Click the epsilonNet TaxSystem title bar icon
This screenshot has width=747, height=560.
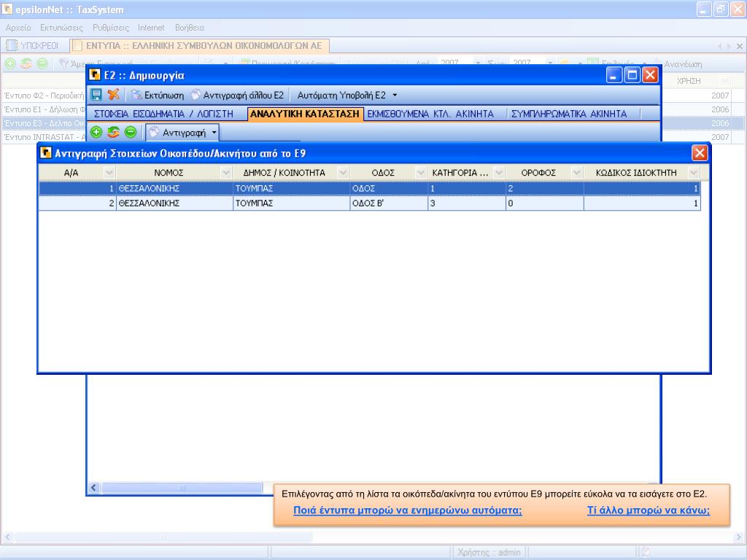pos(7,9)
